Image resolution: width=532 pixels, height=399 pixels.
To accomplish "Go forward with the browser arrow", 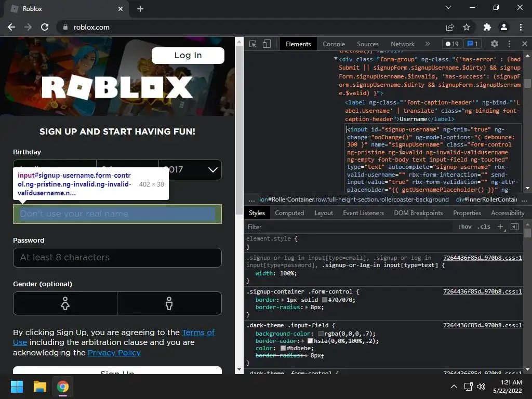I will 28,27.
